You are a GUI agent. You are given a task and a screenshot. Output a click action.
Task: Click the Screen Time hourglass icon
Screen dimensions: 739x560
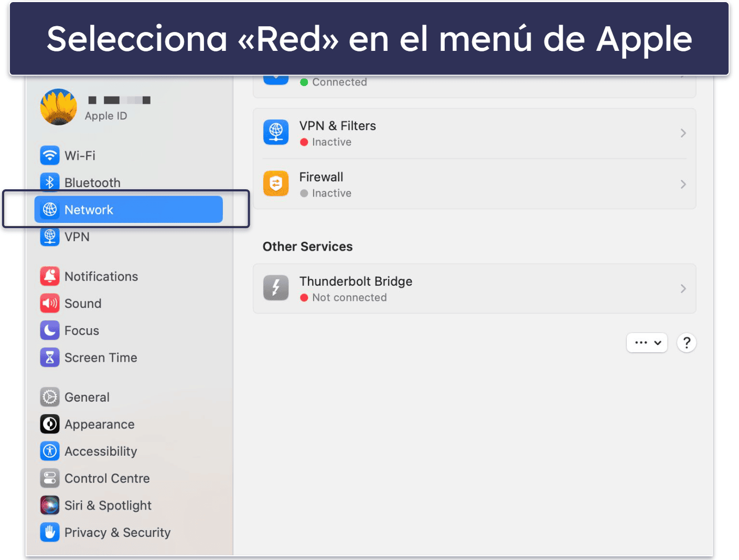(x=50, y=358)
